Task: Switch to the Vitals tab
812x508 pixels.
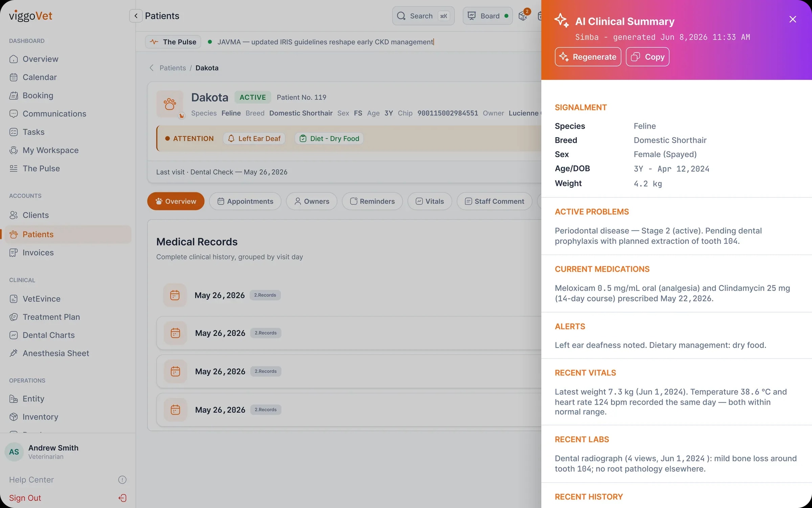Action: [x=430, y=202]
